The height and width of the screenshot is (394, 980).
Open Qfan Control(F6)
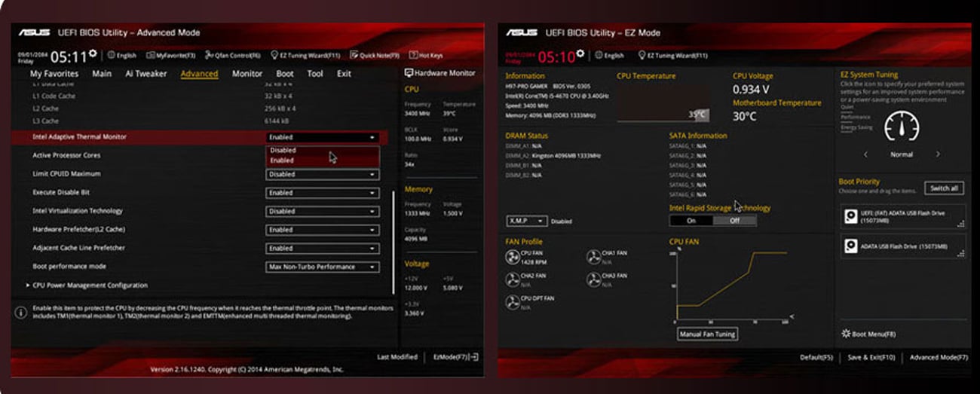coord(232,55)
